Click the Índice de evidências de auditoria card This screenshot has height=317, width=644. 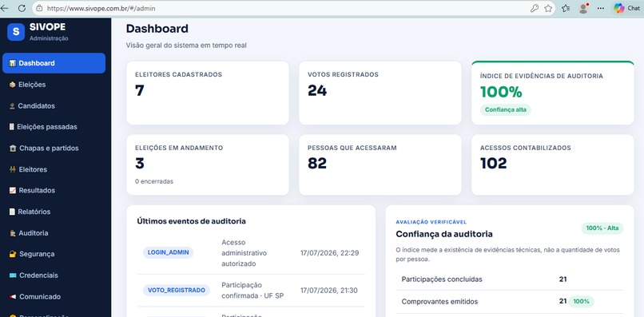[552, 93]
